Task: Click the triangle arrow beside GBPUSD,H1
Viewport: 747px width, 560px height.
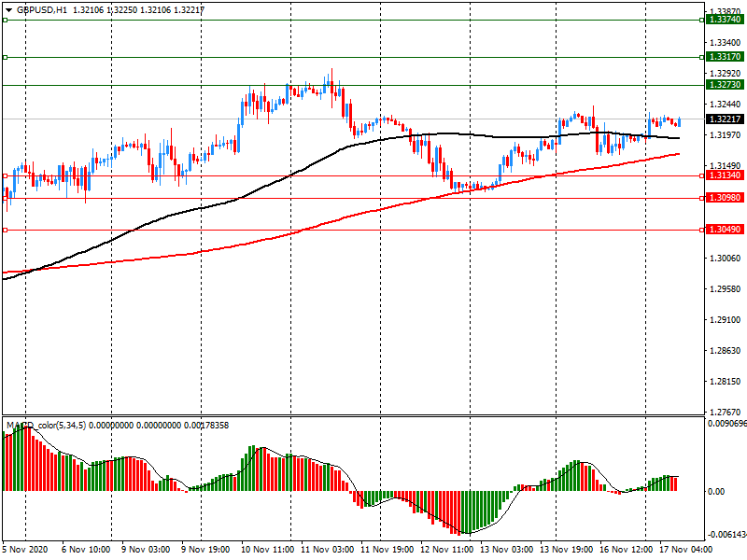Action: [x=7, y=9]
